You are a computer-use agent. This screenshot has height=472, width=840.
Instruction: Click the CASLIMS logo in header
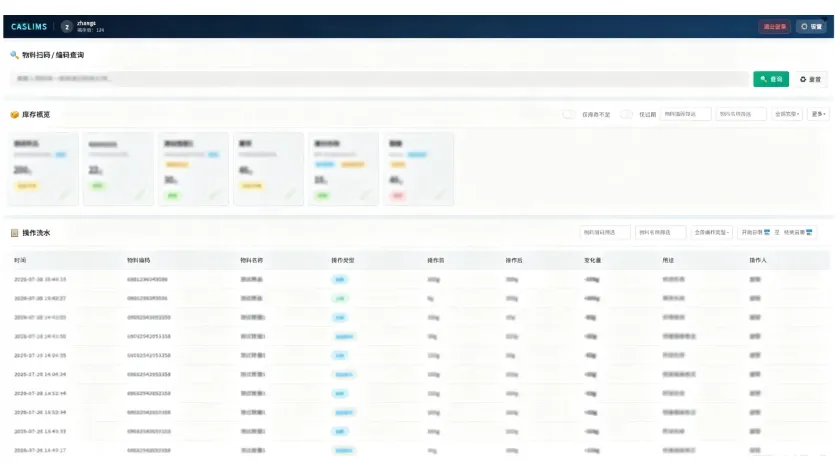(x=29, y=26)
